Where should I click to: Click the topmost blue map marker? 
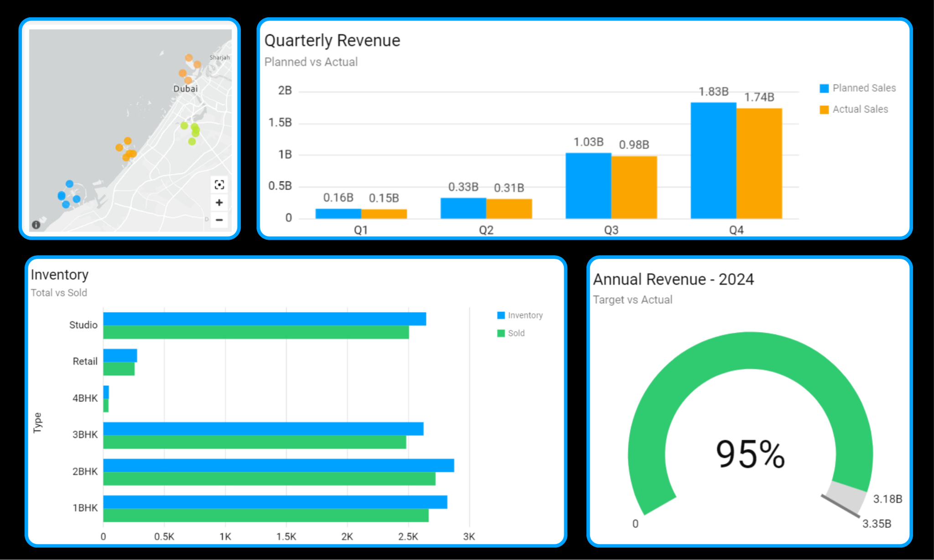pyautogui.click(x=69, y=184)
